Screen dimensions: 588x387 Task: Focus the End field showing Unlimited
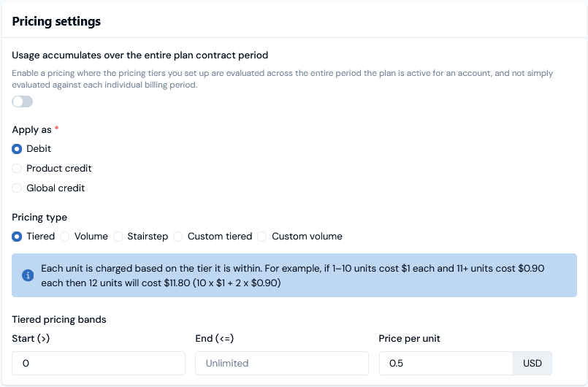(x=281, y=363)
